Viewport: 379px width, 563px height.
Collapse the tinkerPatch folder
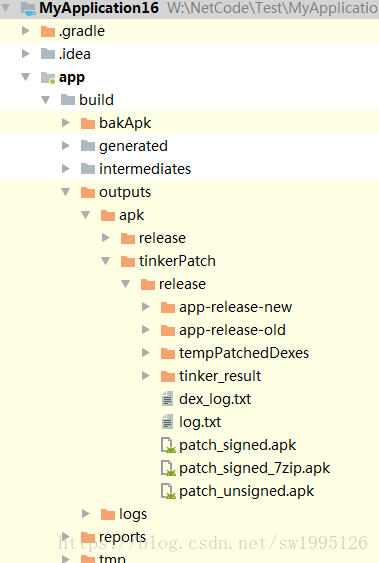[106, 261]
